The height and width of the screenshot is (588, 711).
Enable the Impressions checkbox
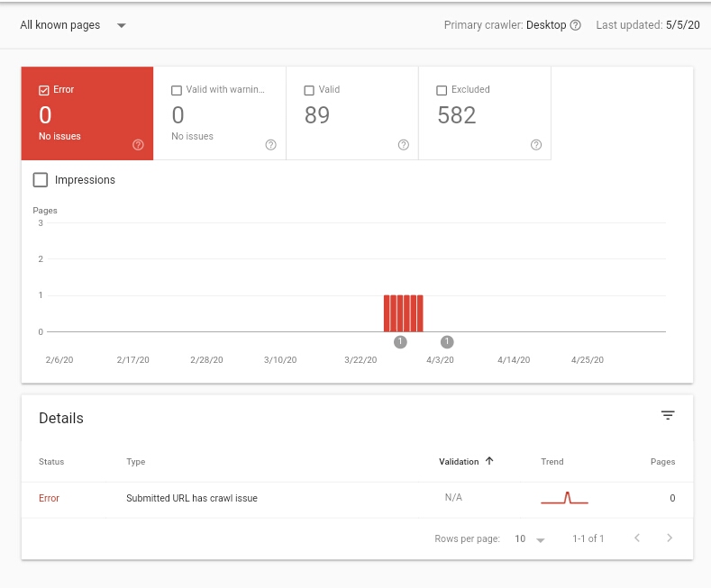point(41,180)
